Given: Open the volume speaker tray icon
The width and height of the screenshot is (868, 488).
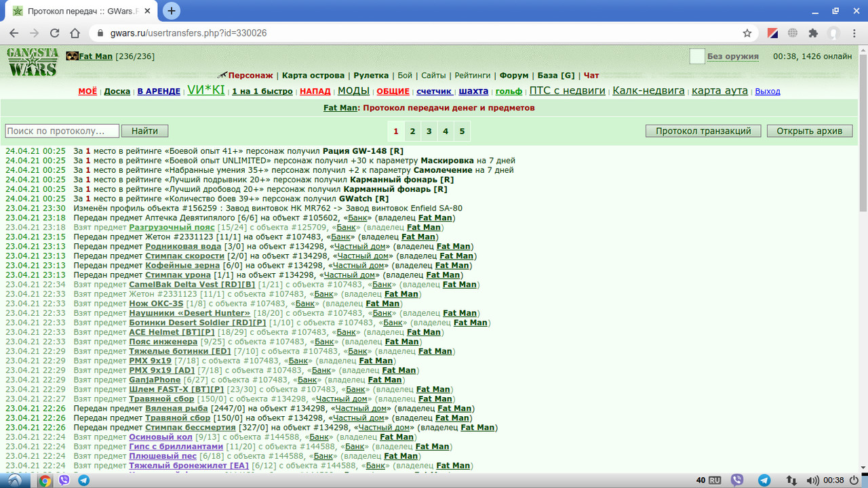Looking at the screenshot, I should pos(812,480).
